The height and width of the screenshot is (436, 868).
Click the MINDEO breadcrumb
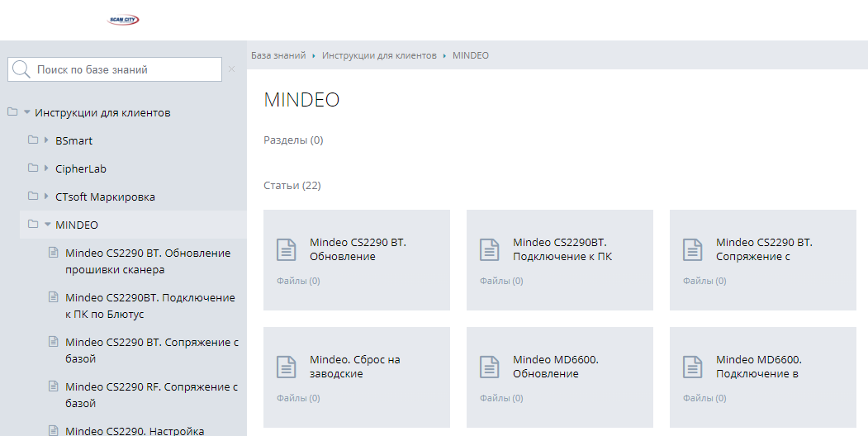[471, 55]
